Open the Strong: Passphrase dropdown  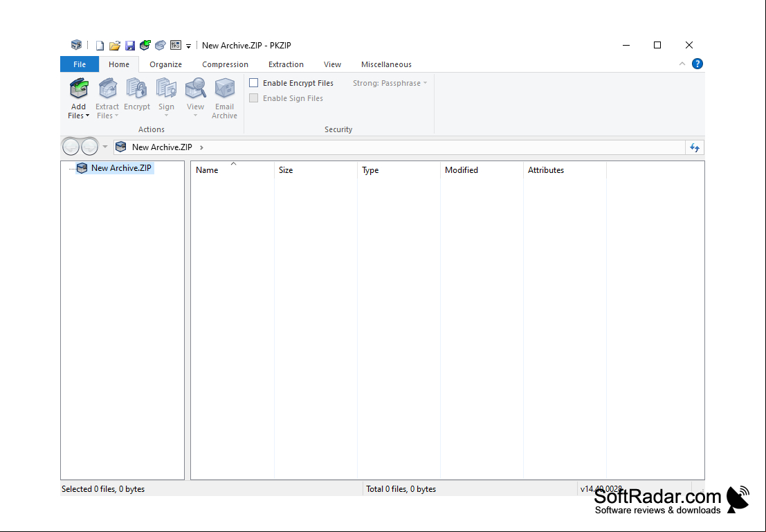pyautogui.click(x=390, y=83)
